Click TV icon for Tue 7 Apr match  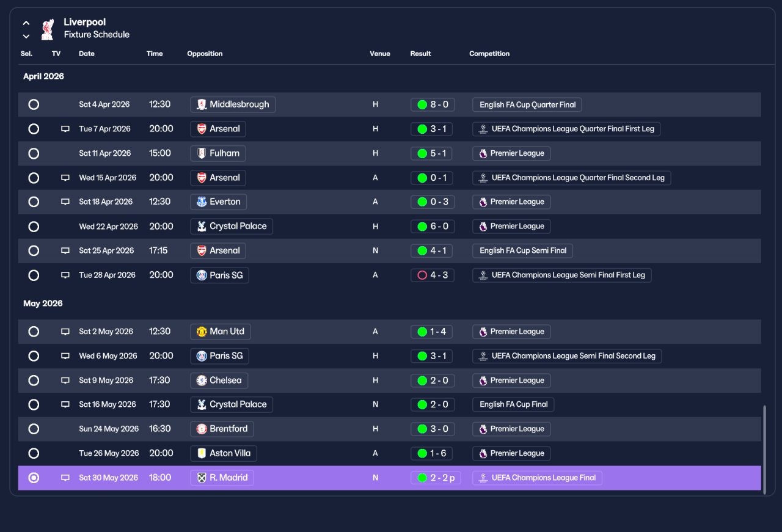(65, 129)
